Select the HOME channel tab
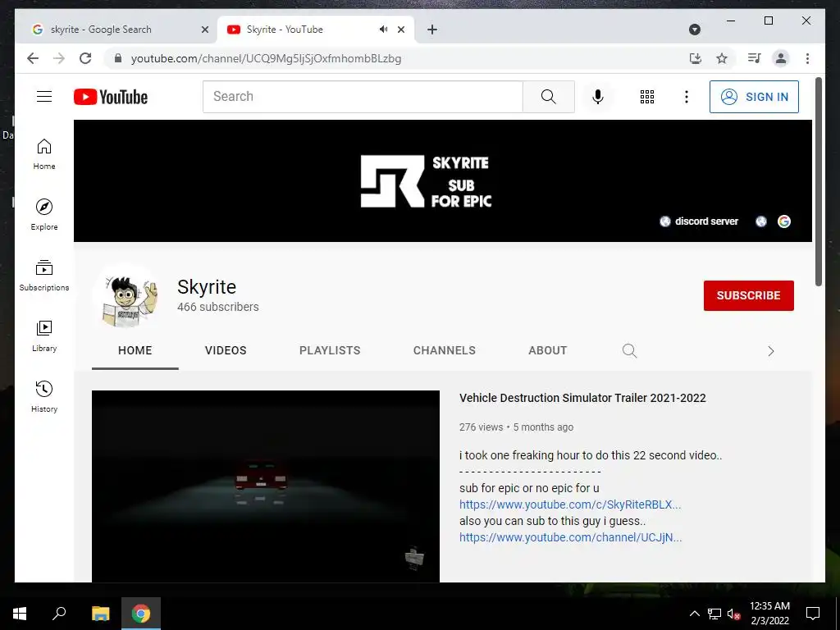The height and width of the screenshot is (630, 840). click(x=135, y=350)
